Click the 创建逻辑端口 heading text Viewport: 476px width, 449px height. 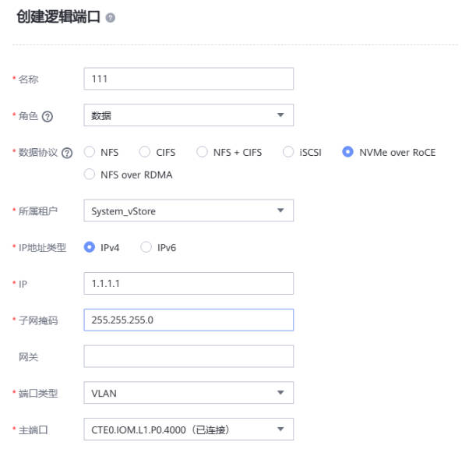pyautogui.click(x=58, y=16)
